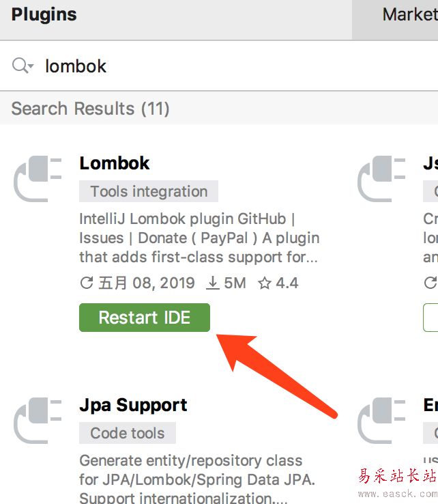Click the plug icon of the En plugin
The height and width of the screenshot is (504, 438).
382,421
